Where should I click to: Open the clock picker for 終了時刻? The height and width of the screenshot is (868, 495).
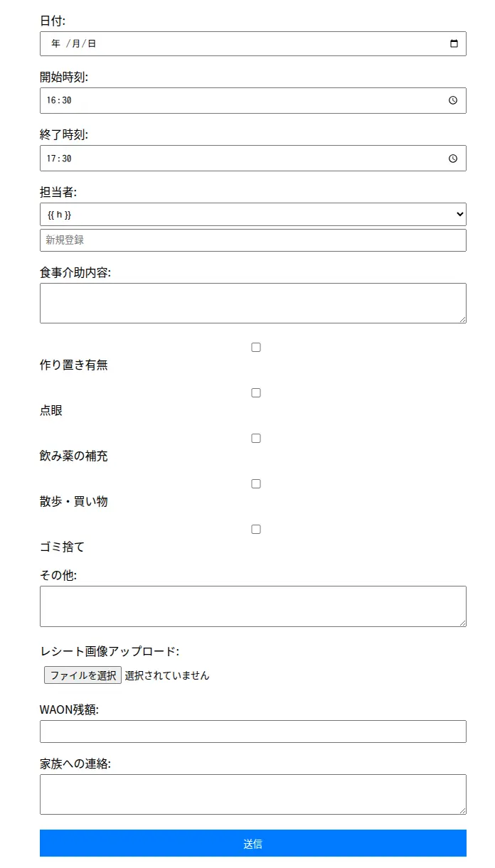452,158
